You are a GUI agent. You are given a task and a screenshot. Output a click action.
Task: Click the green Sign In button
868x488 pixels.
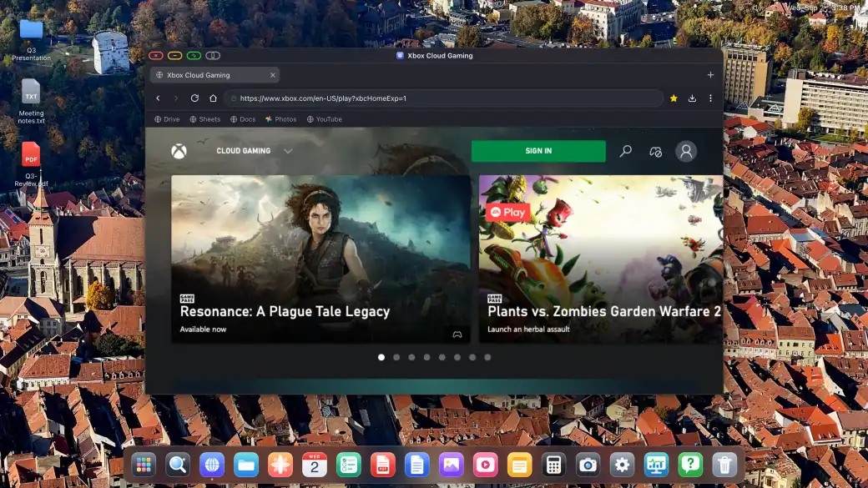click(538, 151)
